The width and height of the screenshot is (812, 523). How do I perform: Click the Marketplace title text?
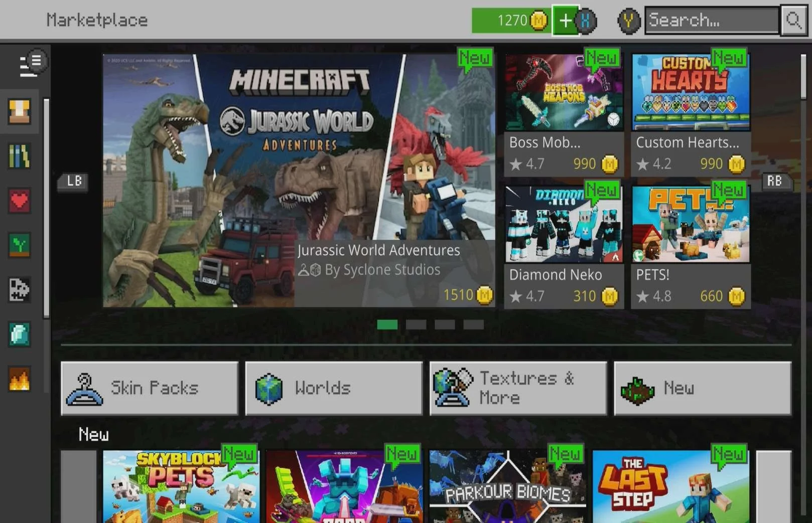tap(97, 20)
